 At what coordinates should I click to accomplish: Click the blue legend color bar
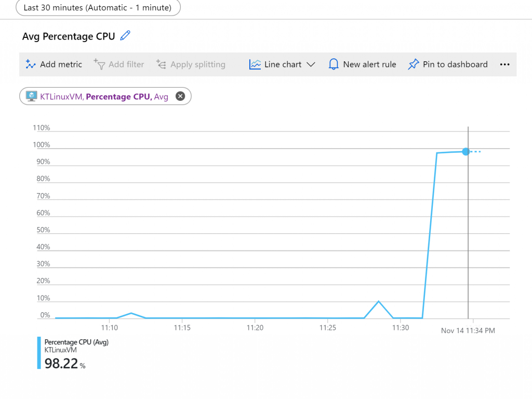click(39, 353)
